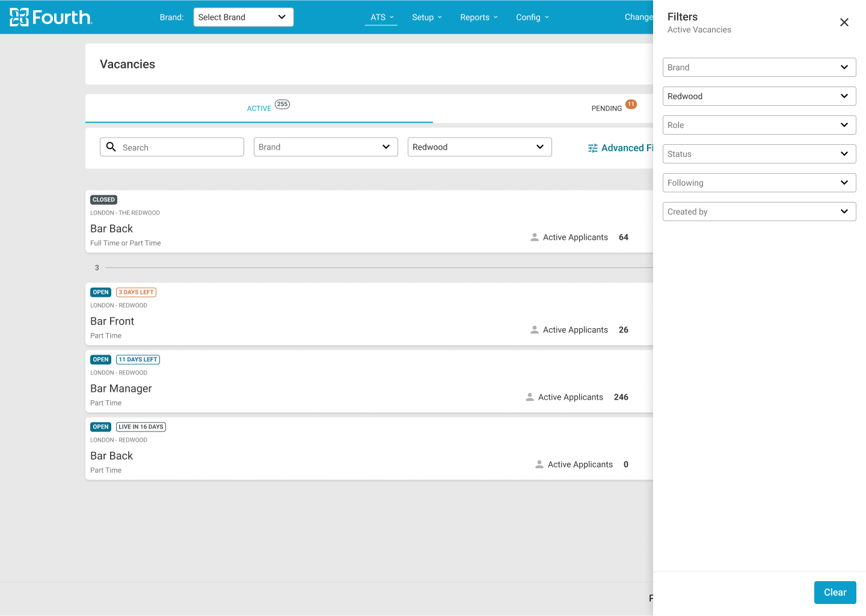Click the search magnifying glass icon

[111, 147]
